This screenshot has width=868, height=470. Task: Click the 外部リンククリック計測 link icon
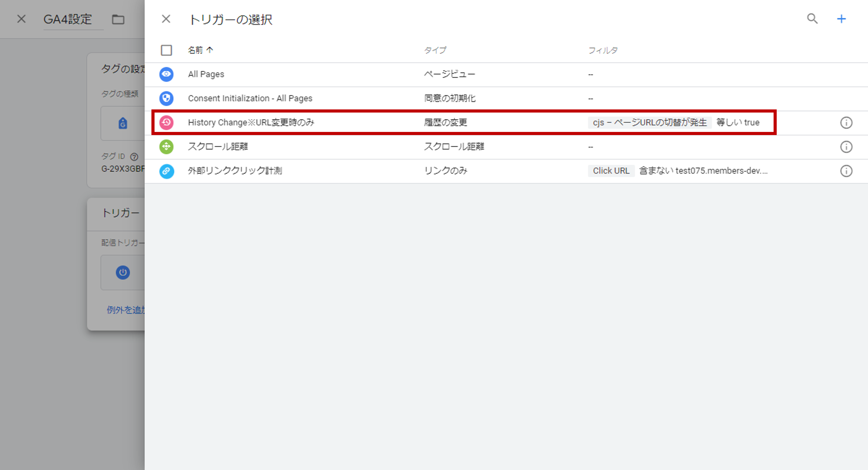tap(166, 171)
